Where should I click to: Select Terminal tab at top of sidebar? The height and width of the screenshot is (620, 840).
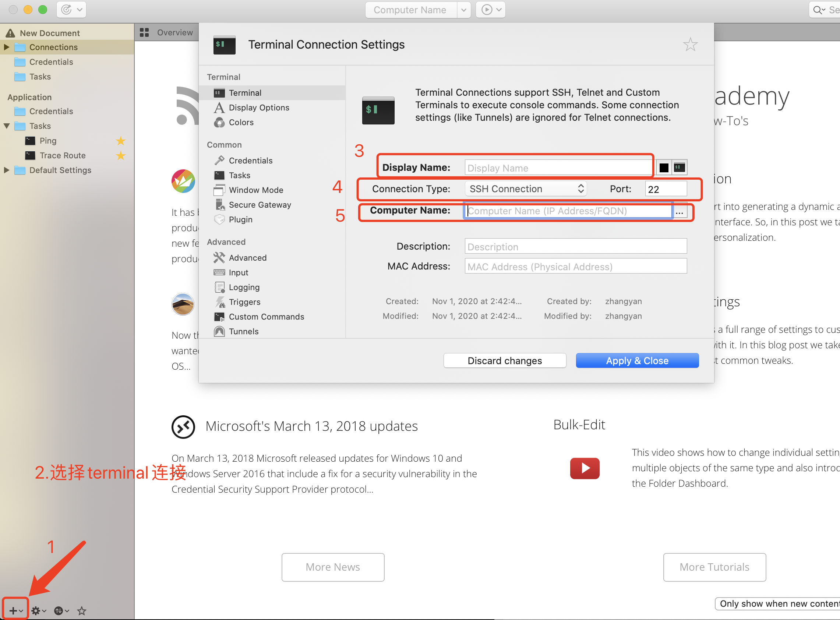244,93
